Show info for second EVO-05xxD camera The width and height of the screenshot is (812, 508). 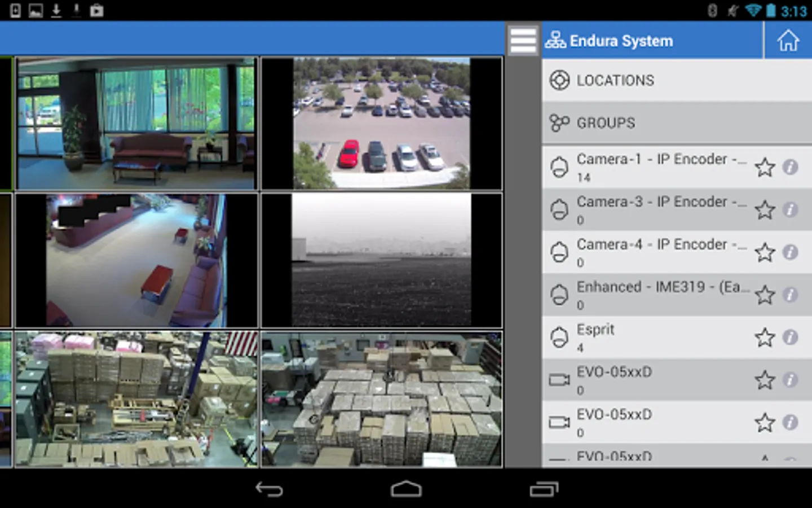click(791, 422)
